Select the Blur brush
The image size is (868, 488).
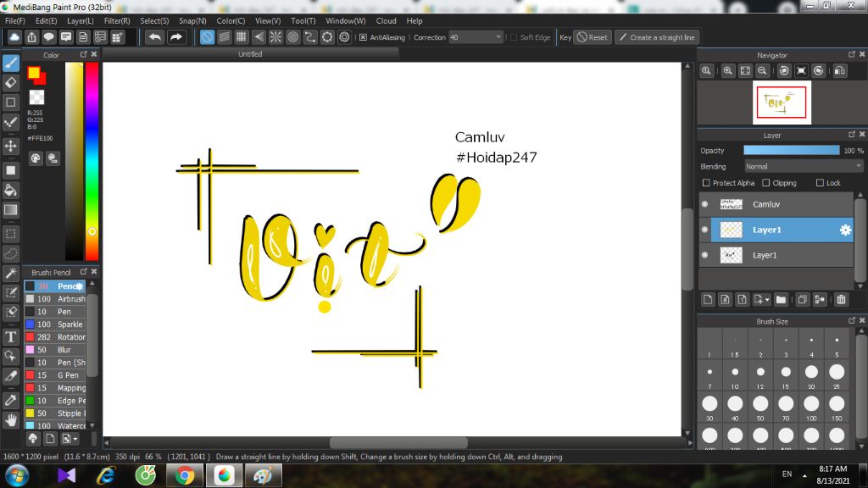click(55, 350)
